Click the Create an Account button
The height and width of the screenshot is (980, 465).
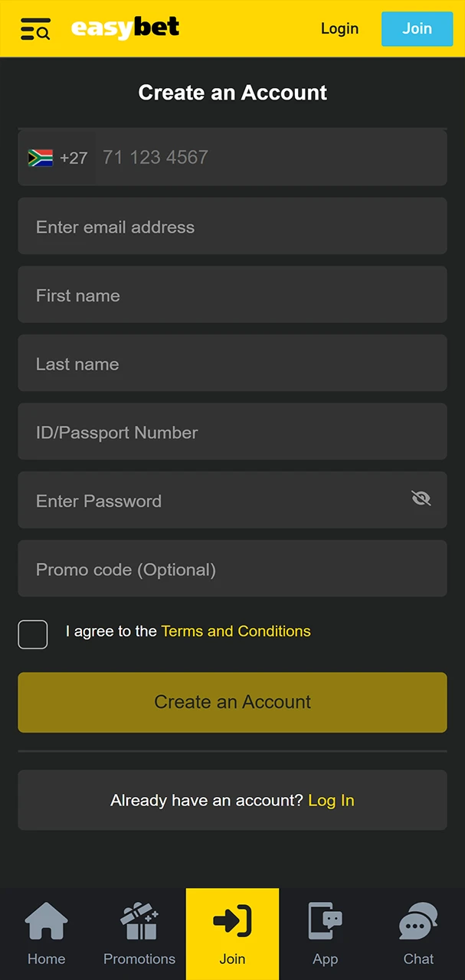point(232,702)
